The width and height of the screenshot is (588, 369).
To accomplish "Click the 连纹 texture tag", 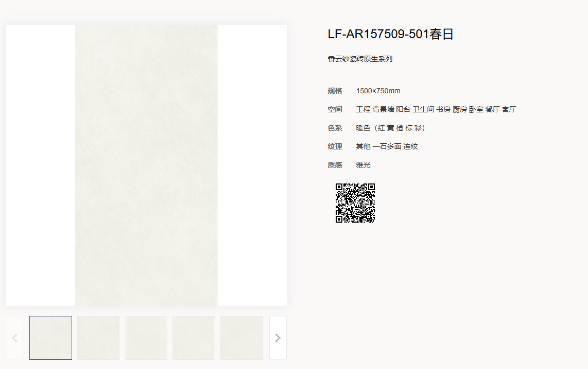I will 410,146.
